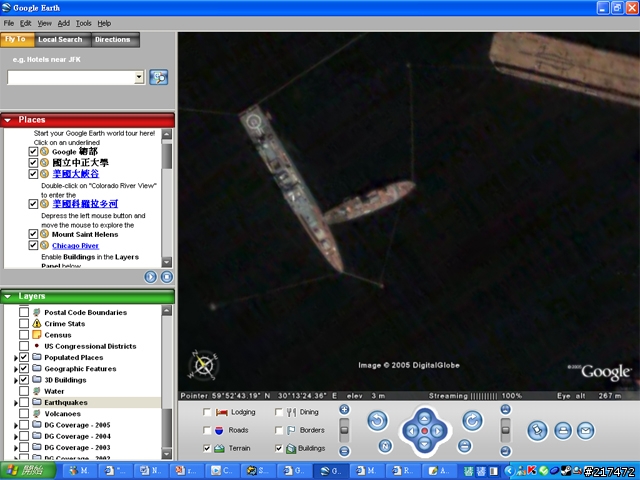Open the Help menu
Image resolution: width=640 pixels, height=480 pixels.
(104, 23)
